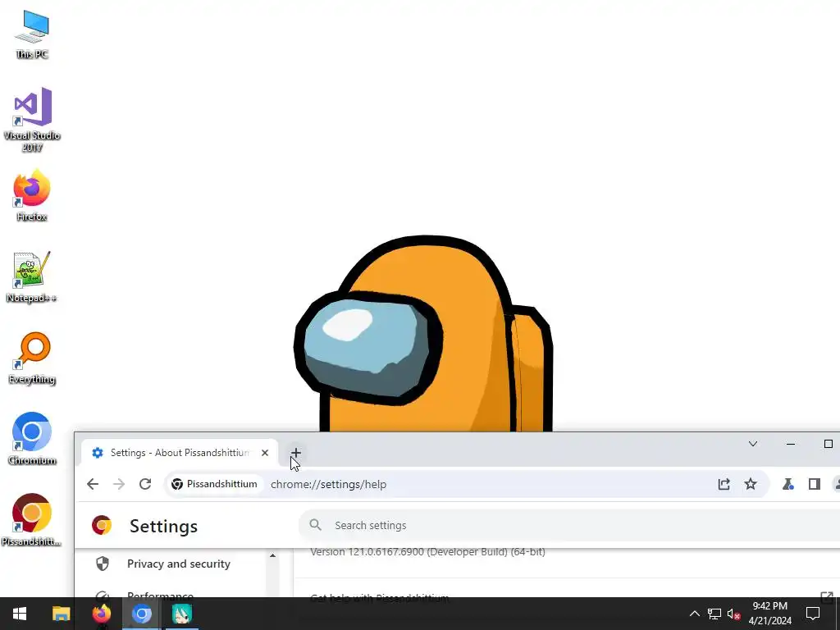Open tab search dropdown chevron
Image resolution: width=840 pixels, height=630 pixels.
(753, 444)
